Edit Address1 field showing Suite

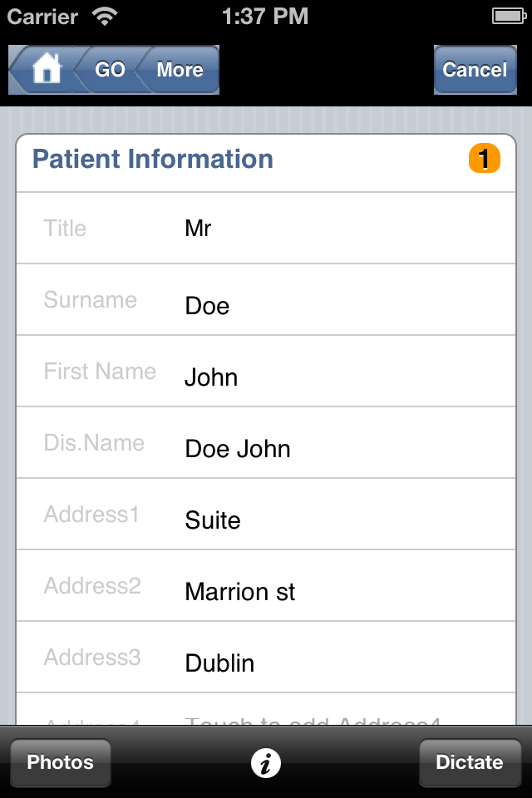[x=266, y=514]
